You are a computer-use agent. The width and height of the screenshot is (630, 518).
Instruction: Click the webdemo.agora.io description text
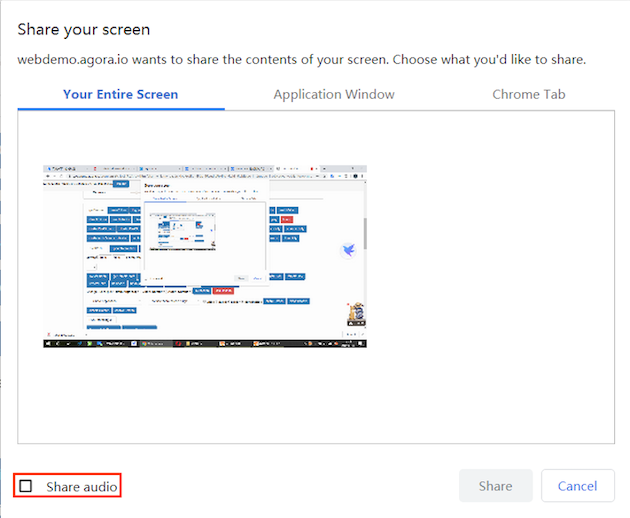301,59
